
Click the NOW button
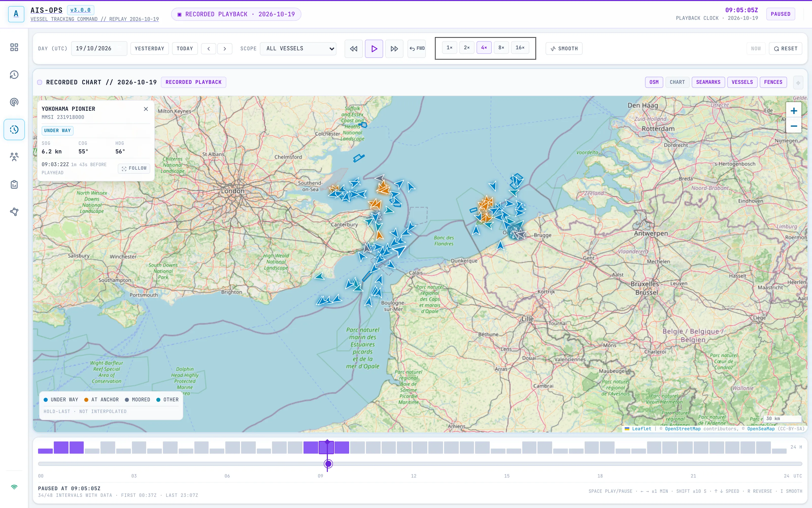click(756, 49)
